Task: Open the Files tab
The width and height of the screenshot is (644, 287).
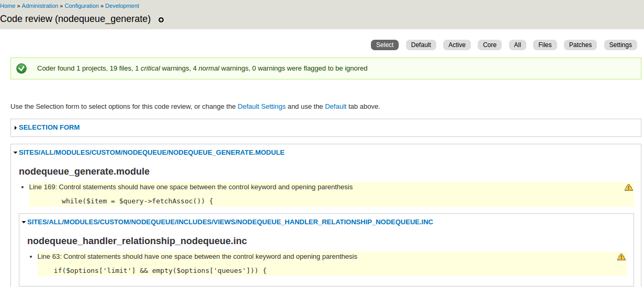Action: pos(545,45)
